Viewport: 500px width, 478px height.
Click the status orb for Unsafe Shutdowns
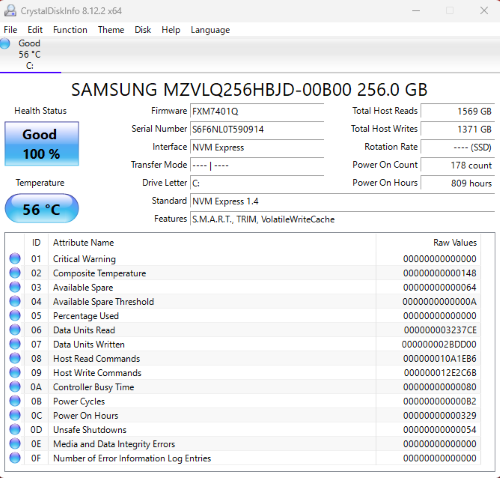coord(15,430)
